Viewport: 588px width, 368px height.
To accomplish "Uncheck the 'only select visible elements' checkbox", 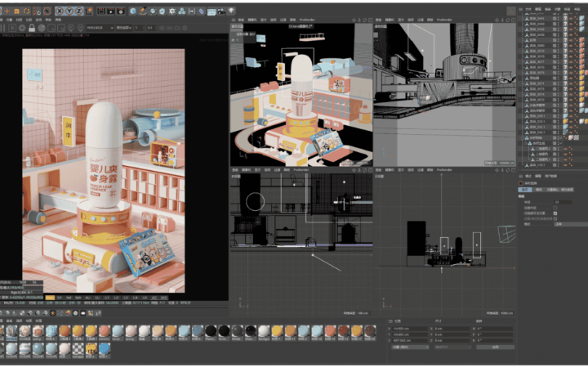I will (555, 213).
